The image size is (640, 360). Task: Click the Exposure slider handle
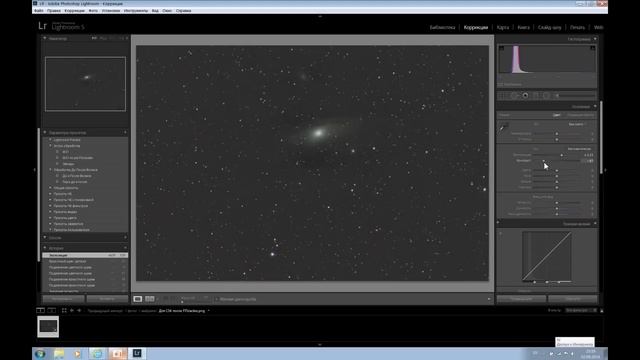562,155
